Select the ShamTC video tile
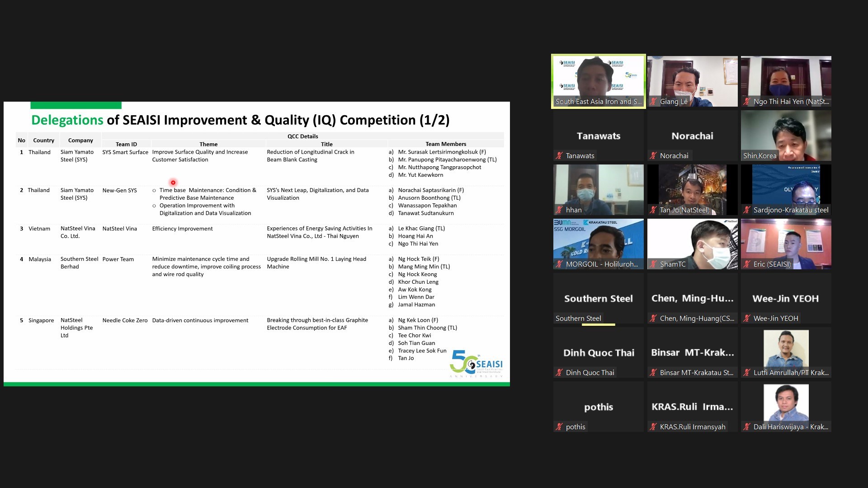The image size is (868, 488). 692,244
